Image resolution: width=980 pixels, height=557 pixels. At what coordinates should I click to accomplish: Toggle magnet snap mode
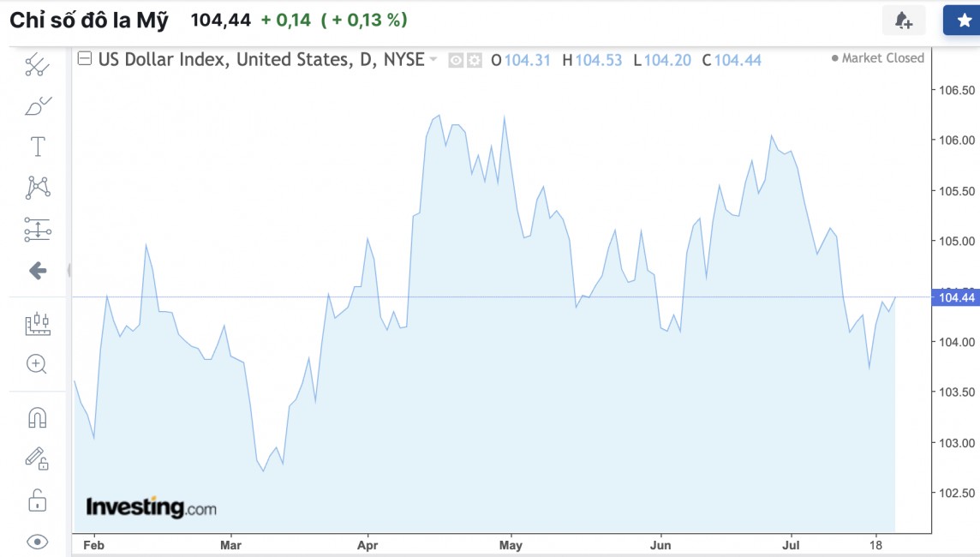pyautogui.click(x=38, y=417)
